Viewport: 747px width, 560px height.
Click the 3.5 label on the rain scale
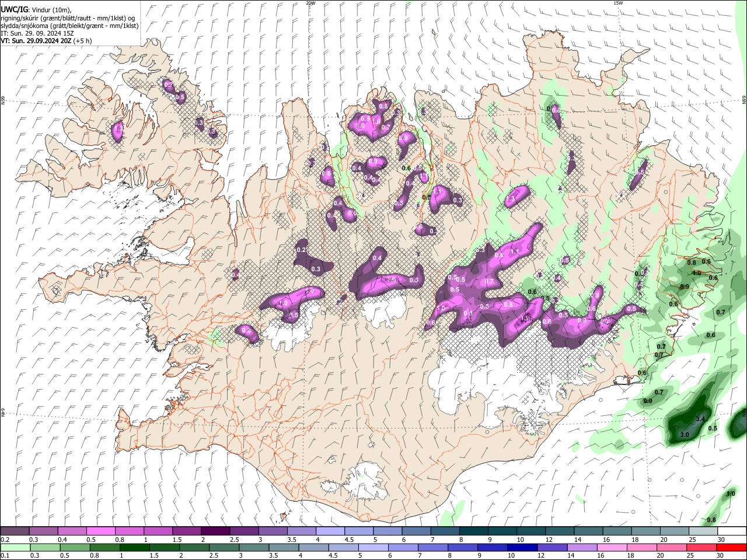point(273,555)
